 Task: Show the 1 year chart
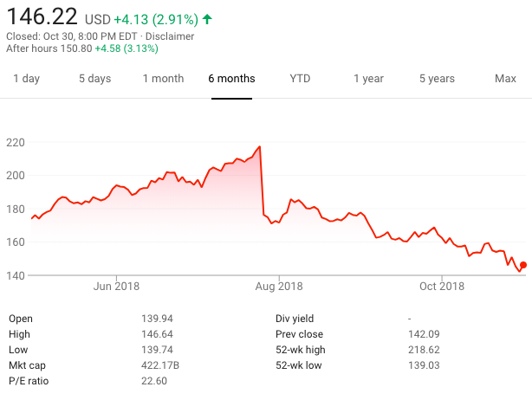coord(368,79)
